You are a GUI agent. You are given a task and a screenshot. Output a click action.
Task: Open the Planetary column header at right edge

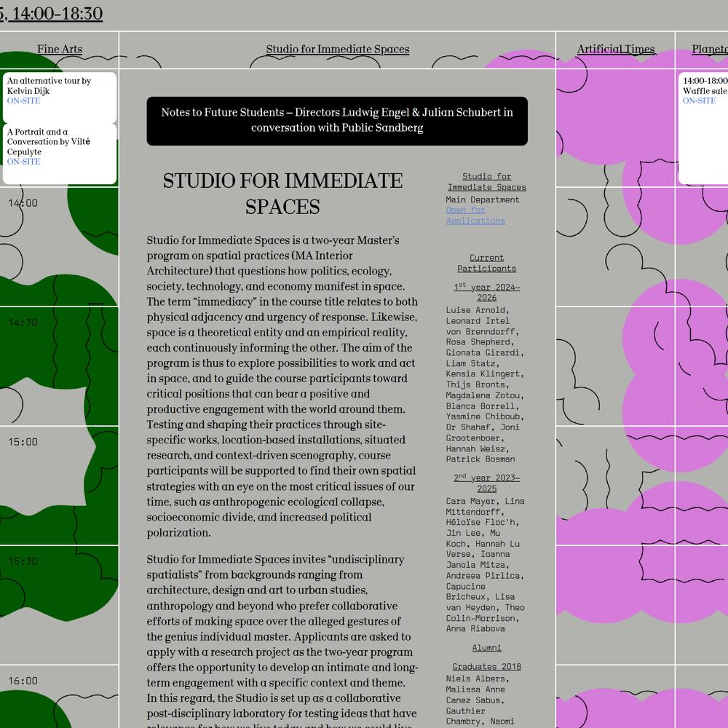point(710,50)
